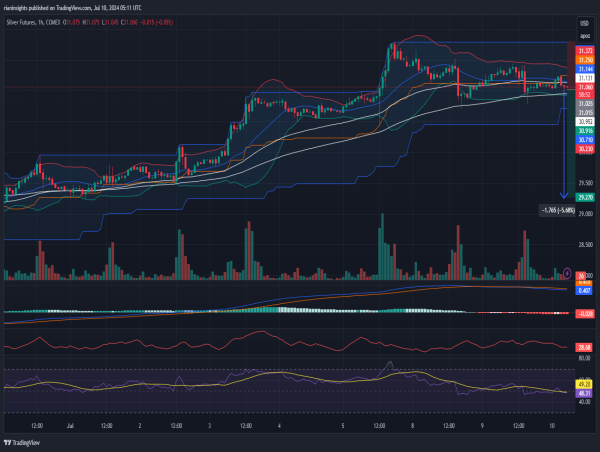The height and width of the screenshot is (452, 600).
Task: Click the TradingView logo at the bottom
Action: click(x=22, y=443)
